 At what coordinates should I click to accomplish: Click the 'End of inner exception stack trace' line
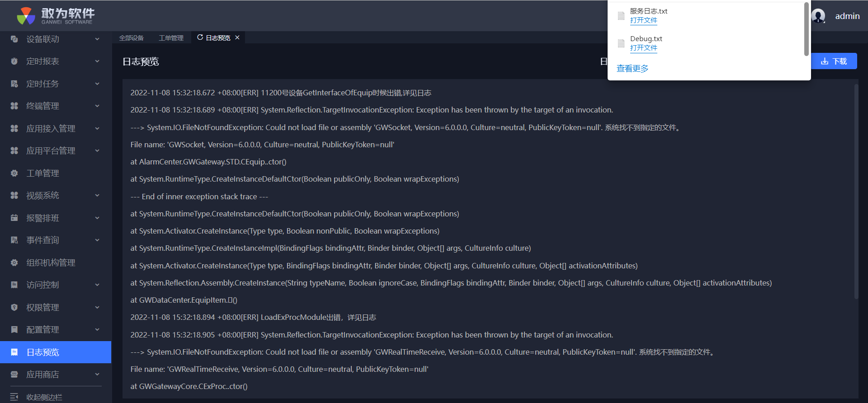tap(199, 197)
